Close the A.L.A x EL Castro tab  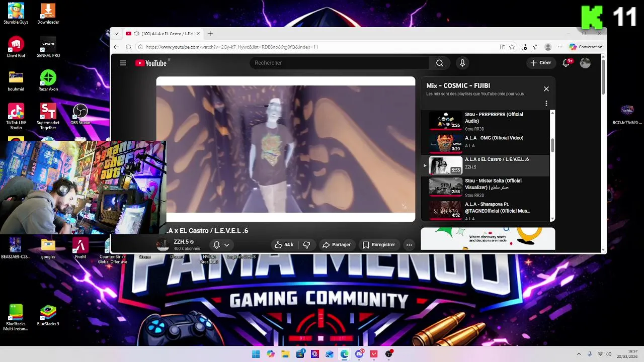198,34
